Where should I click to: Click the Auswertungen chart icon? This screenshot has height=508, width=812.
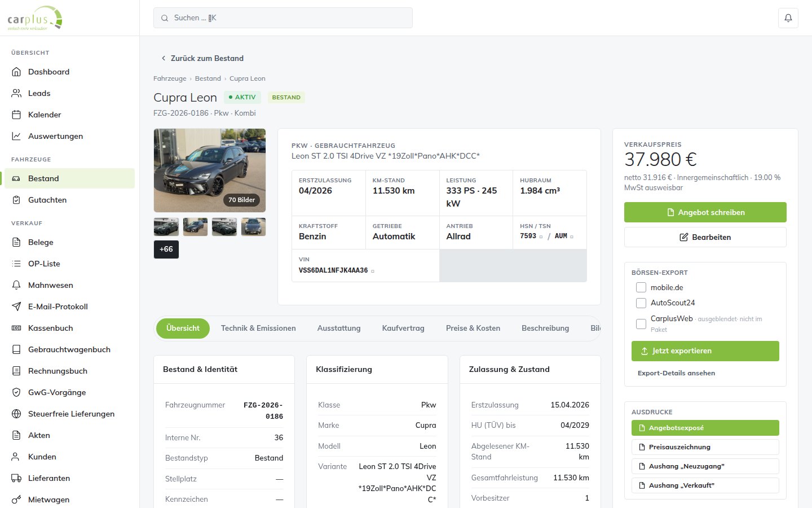[16, 136]
